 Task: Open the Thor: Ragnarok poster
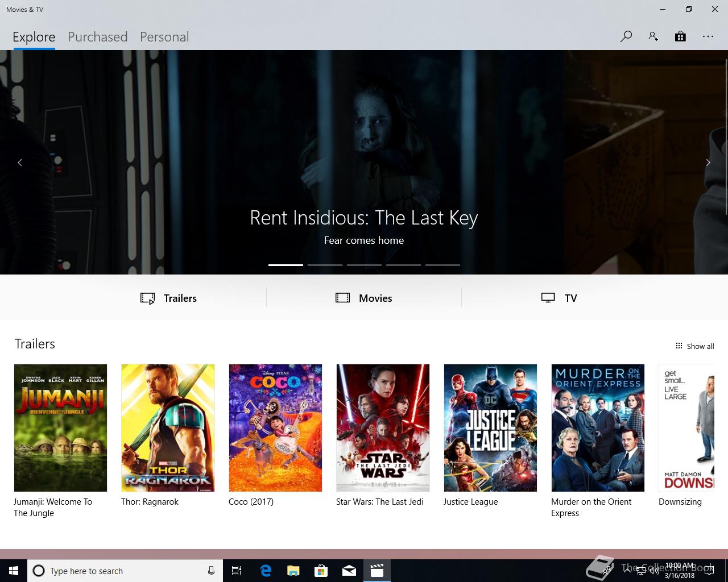pyautogui.click(x=168, y=428)
